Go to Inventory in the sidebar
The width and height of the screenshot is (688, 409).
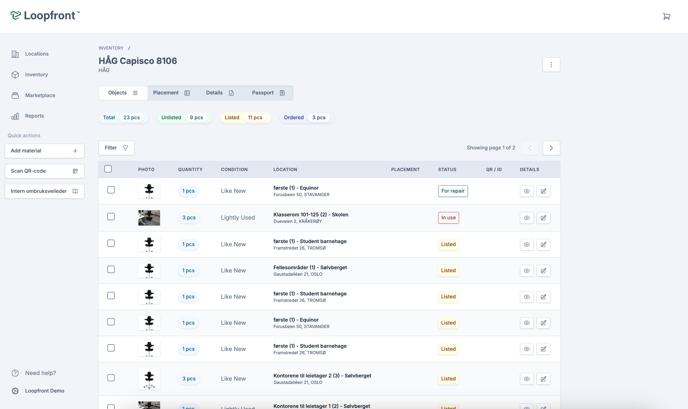29,75
